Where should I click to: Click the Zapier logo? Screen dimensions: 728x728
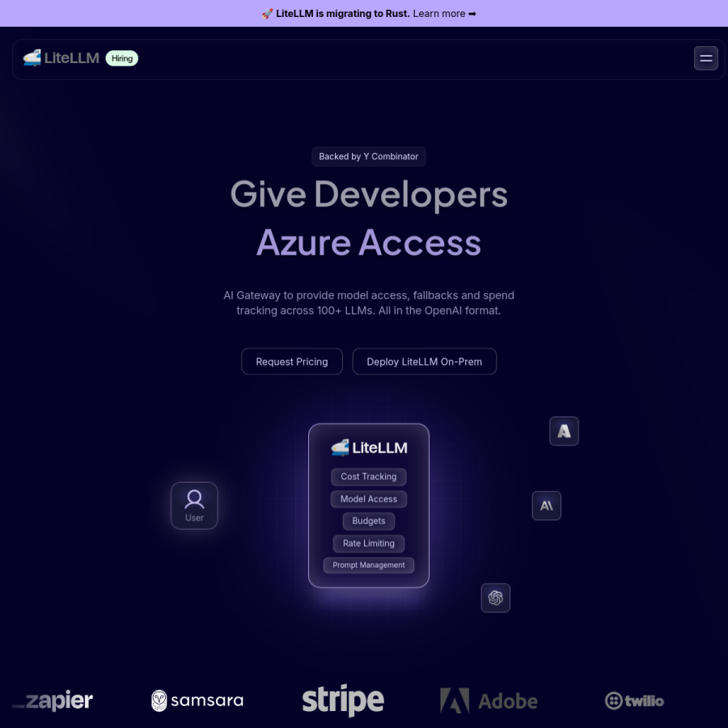tap(52, 700)
